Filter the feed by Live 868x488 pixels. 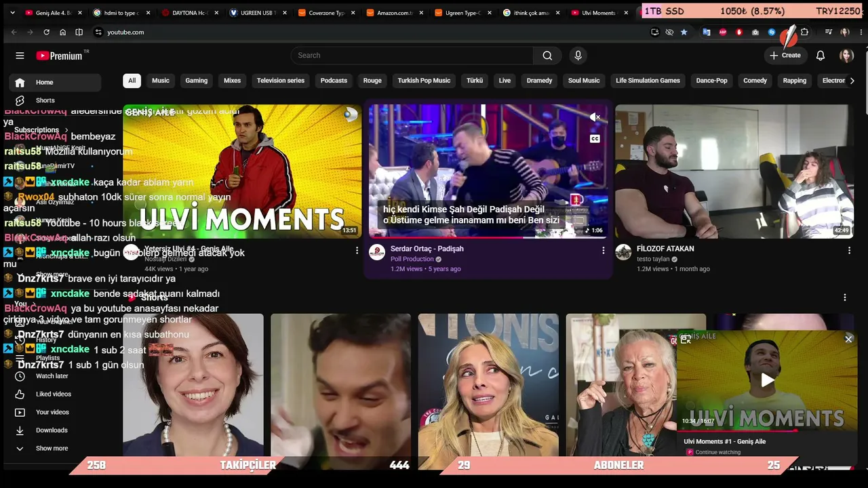click(x=505, y=81)
